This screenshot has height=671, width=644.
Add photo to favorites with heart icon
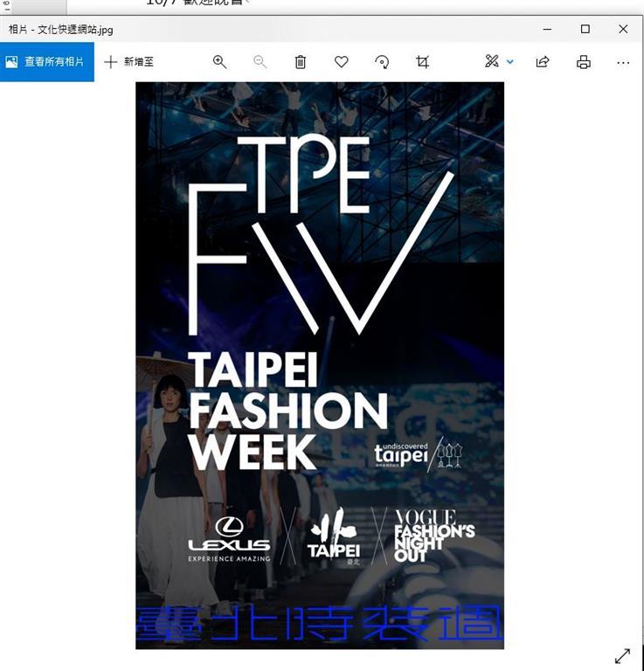(341, 62)
